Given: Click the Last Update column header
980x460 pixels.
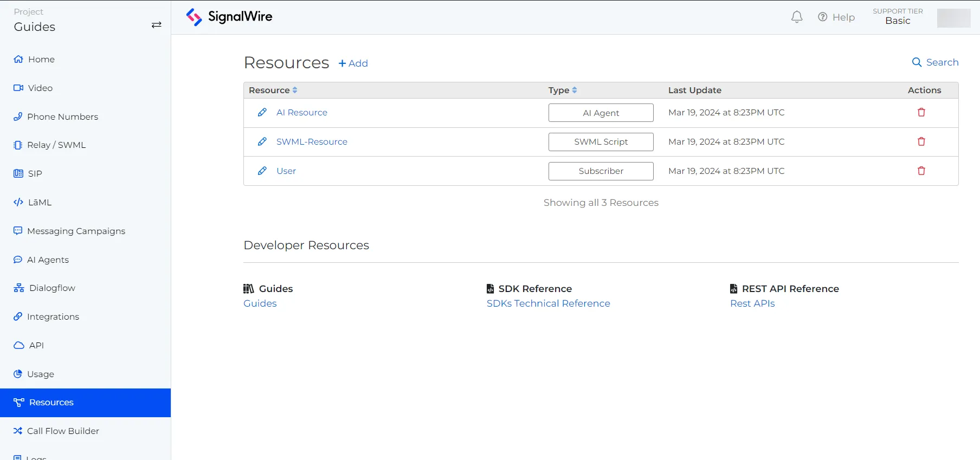Looking at the screenshot, I should pyautogui.click(x=695, y=90).
